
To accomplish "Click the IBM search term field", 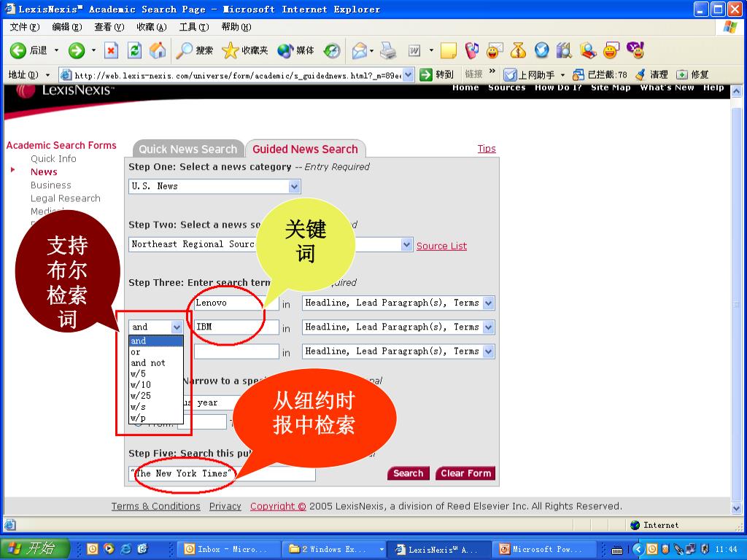I will [236, 327].
